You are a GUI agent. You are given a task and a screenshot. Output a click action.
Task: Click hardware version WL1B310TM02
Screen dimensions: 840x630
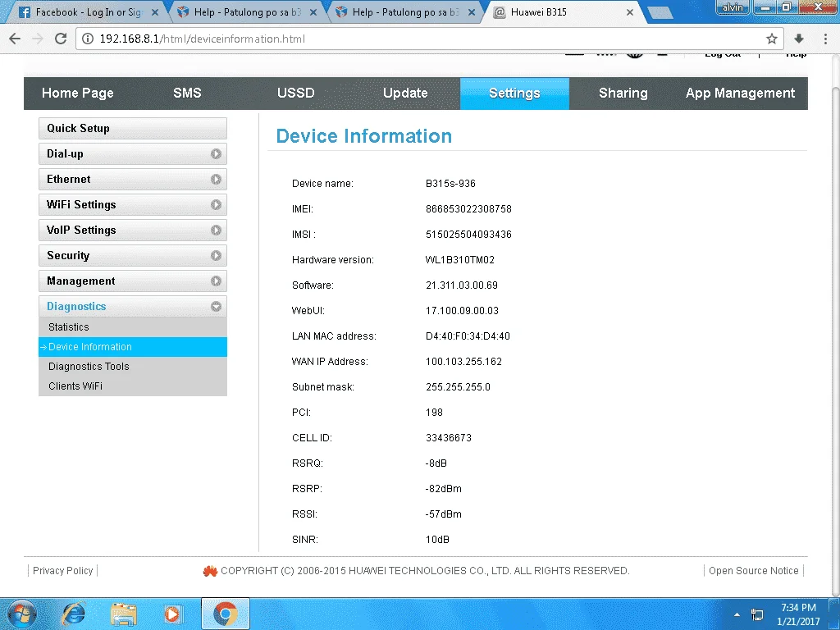click(459, 260)
